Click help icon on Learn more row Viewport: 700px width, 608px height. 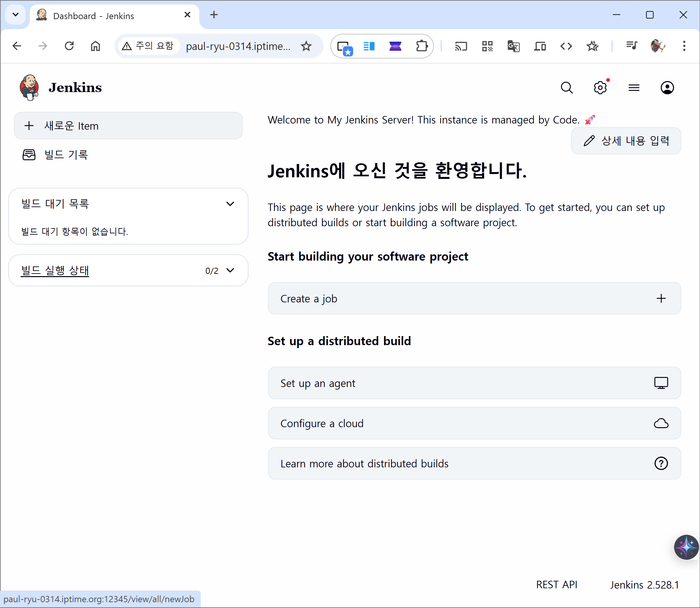pos(661,463)
